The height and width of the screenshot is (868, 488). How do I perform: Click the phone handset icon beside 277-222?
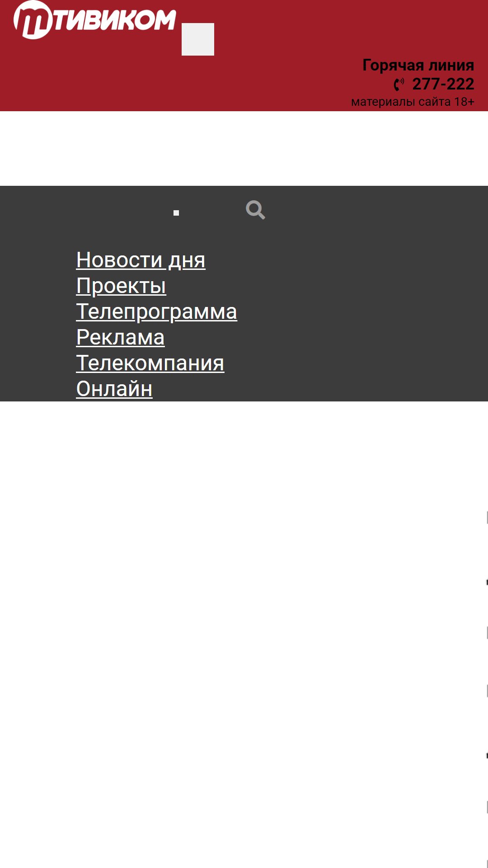coord(399,85)
